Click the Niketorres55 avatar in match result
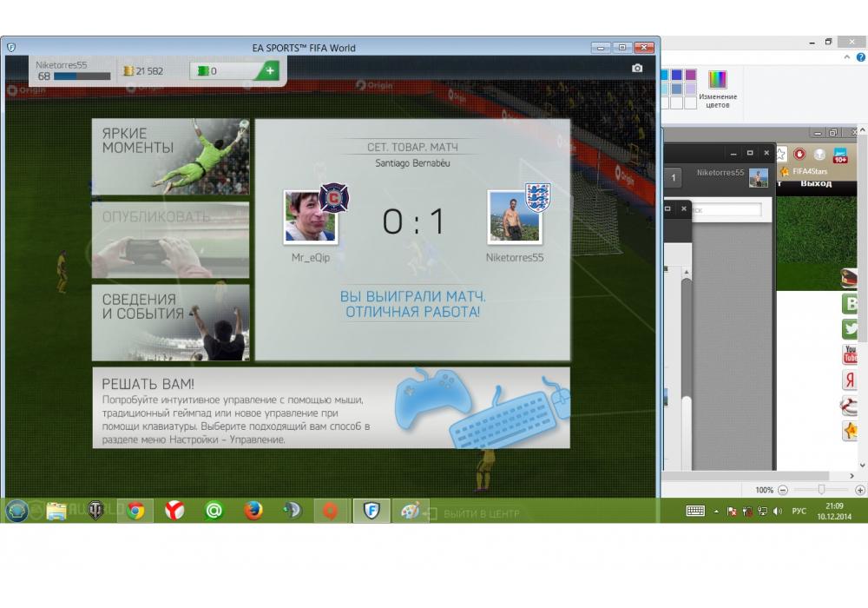 pyautogui.click(x=514, y=216)
